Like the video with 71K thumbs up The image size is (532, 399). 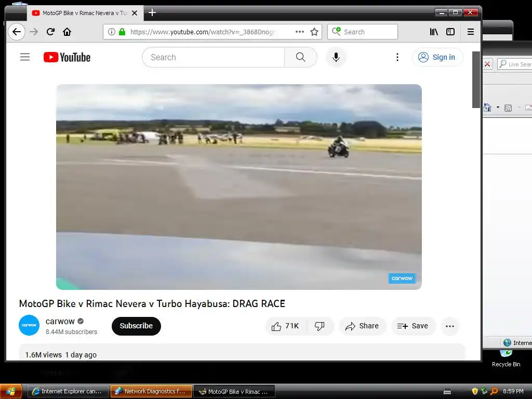click(x=285, y=326)
